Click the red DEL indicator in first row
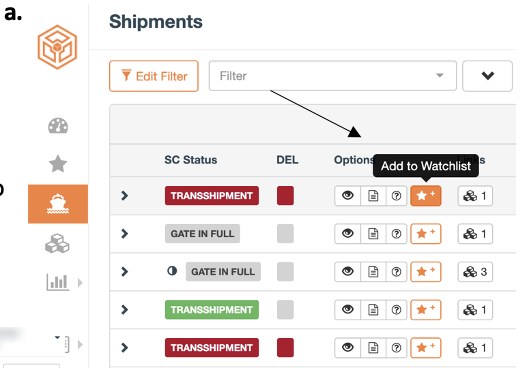530x368 pixels. point(285,196)
